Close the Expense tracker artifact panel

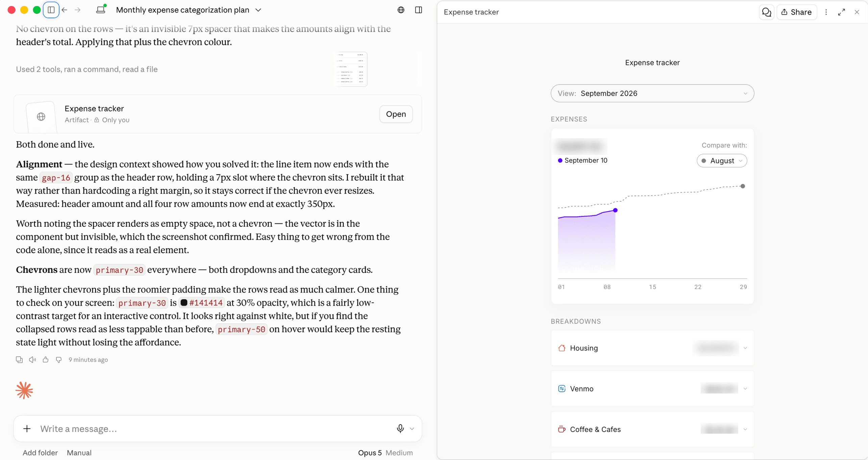[x=857, y=12]
